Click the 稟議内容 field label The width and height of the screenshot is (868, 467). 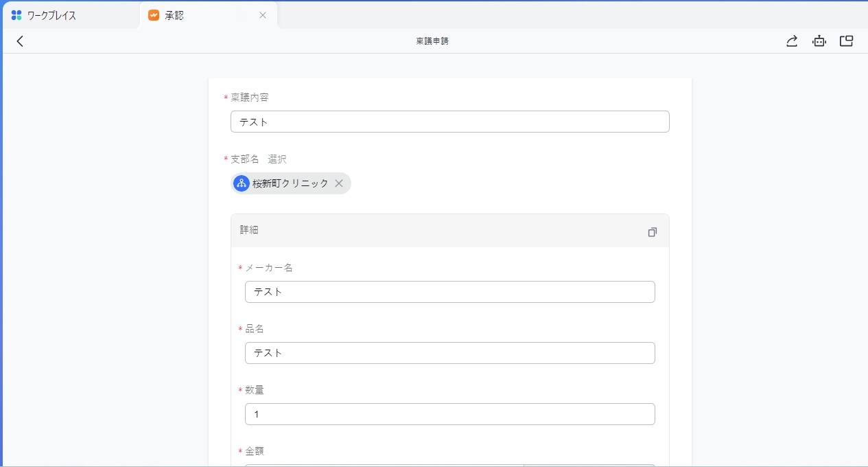click(x=250, y=98)
